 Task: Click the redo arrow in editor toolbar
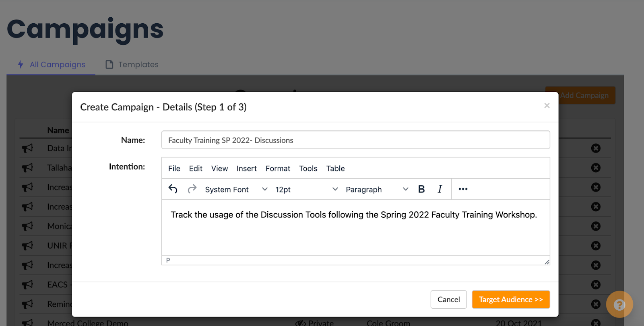(x=192, y=189)
